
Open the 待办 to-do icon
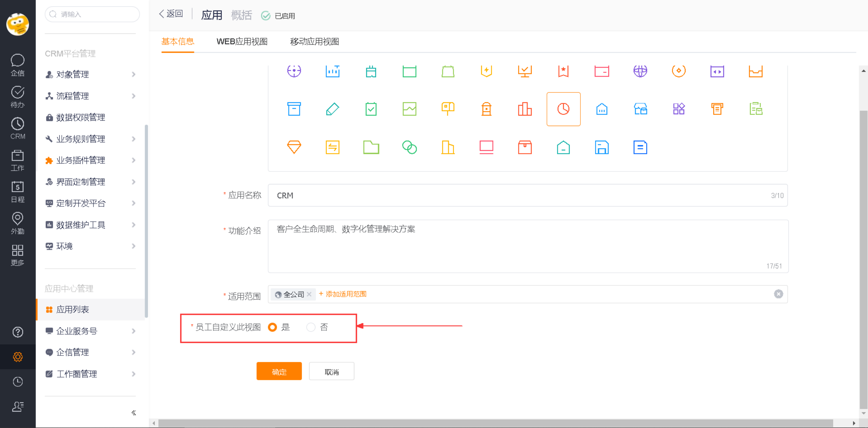coord(18,97)
